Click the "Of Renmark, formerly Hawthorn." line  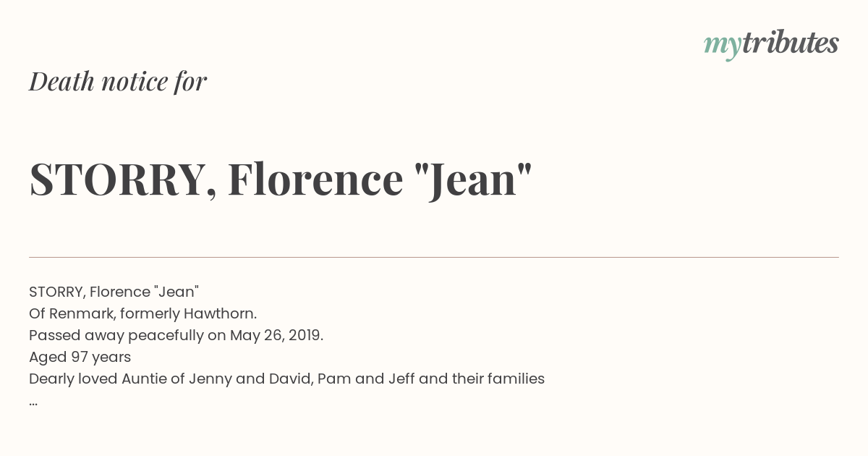143,313
